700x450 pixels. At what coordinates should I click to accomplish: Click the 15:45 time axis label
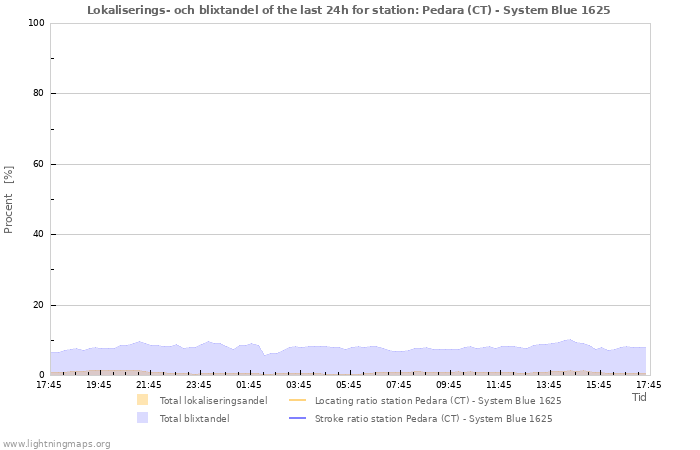point(599,384)
